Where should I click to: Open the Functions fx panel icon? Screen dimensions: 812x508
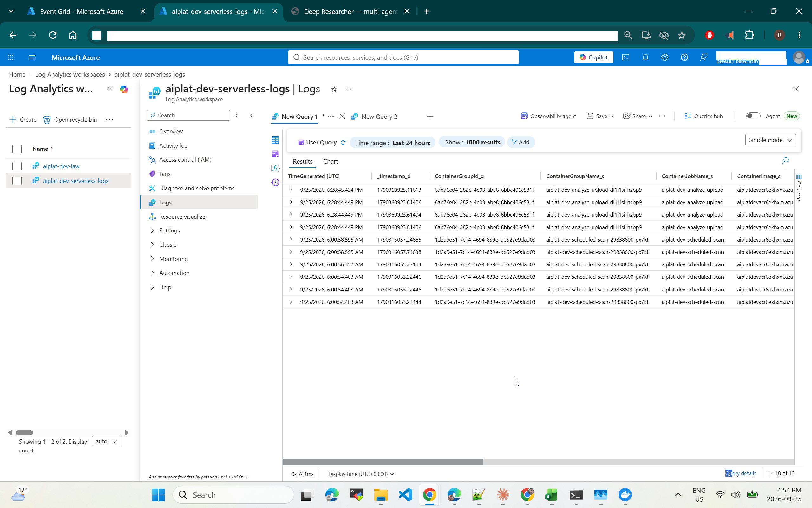[275, 168]
